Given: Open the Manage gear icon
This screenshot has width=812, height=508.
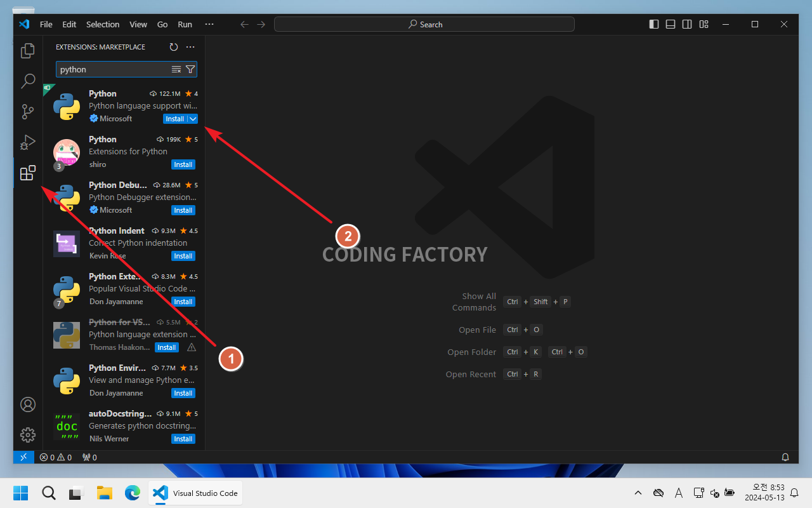Looking at the screenshot, I should click(28, 435).
